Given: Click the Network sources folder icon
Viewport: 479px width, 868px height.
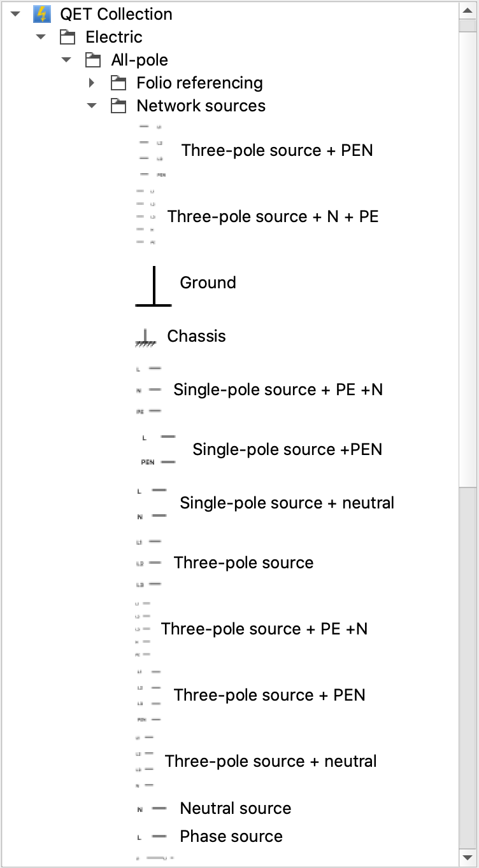Looking at the screenshot, I should click(x=118, y=106).
